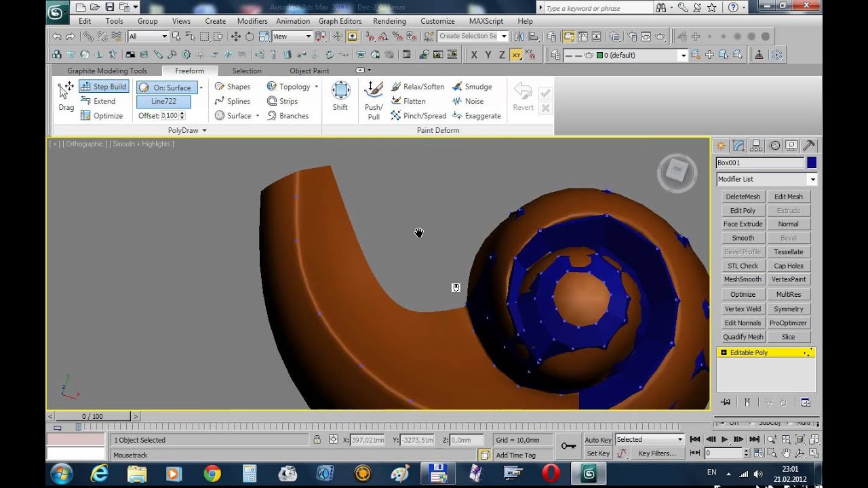Activate the Select and Rotate tool
The height and width of the screenshot is (488, 868).
(250, 37)
